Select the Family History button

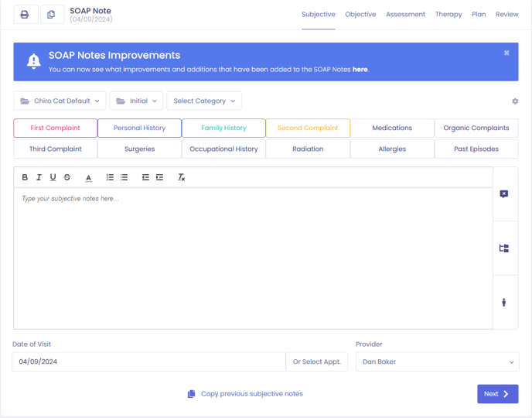tap(223, 128)
